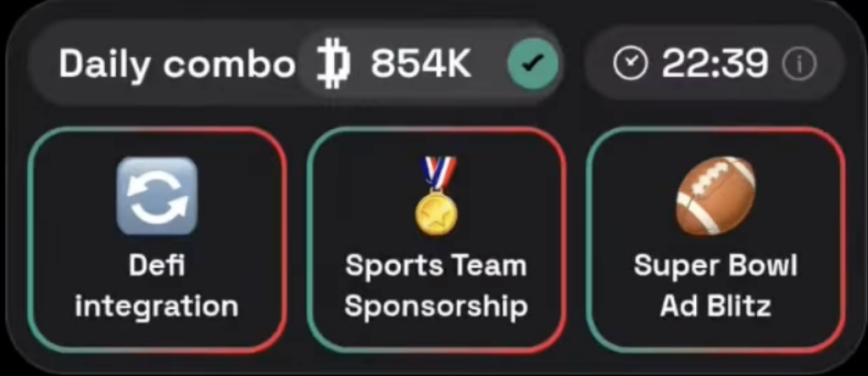Click the Daily combo header bar
Image resolution: width=868 pixels, height=376 pixels.
pos(296,64)
